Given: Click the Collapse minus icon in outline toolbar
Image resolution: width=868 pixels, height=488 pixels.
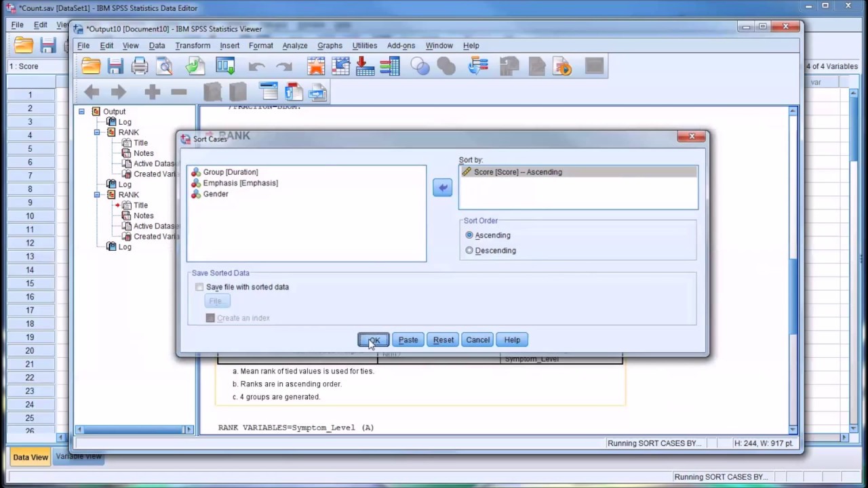Looking at the screenshot, I should pos(179,91).
